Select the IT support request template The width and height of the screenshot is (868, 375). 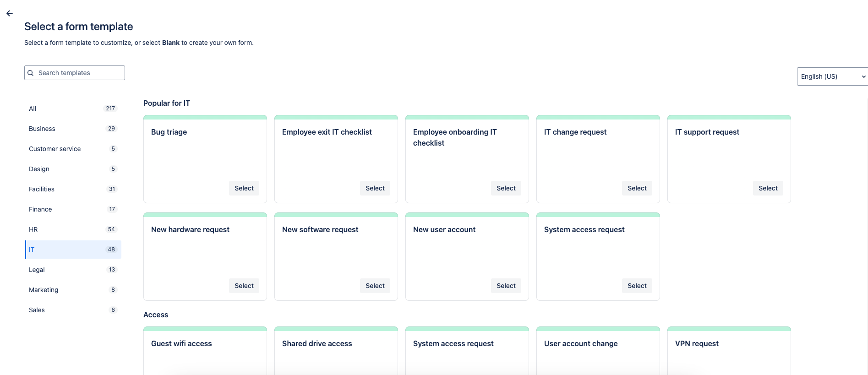tap(768, 188)
